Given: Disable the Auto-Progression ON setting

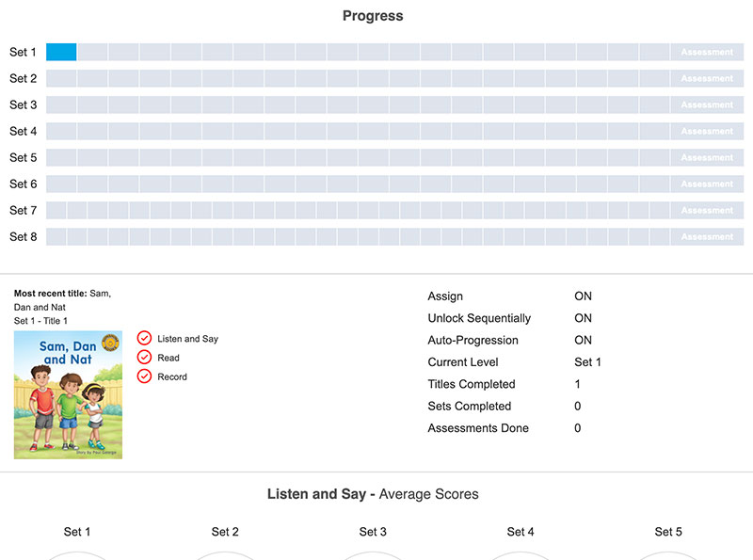Looking at the screenshot, I should (583, 341).
